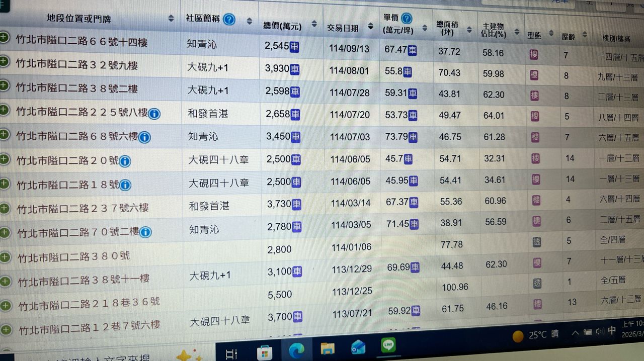Show hidden system tray icons chevron
644x361 pixels.
click(575, 333)
